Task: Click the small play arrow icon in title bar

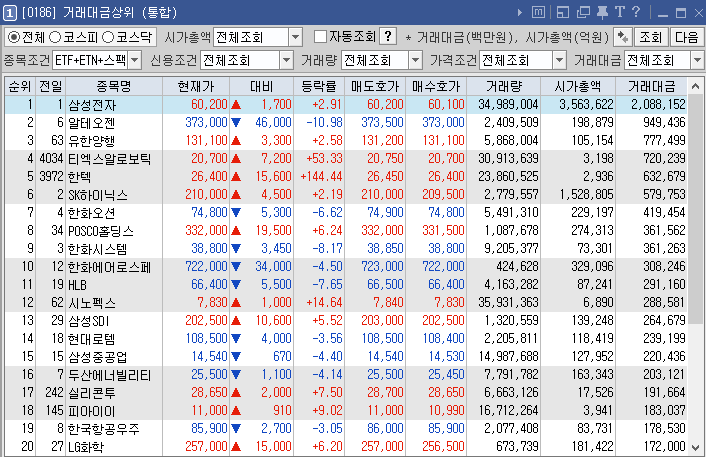Action: 520,12
